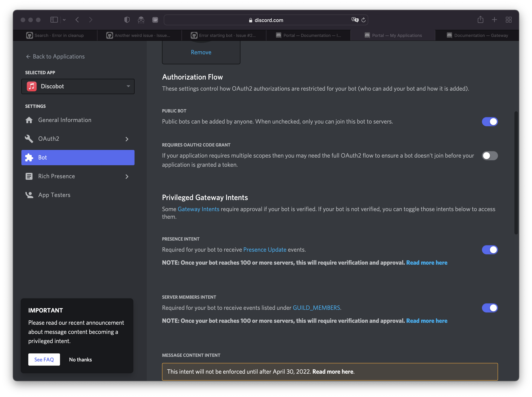Click the See FAQ button

(44, 360)
